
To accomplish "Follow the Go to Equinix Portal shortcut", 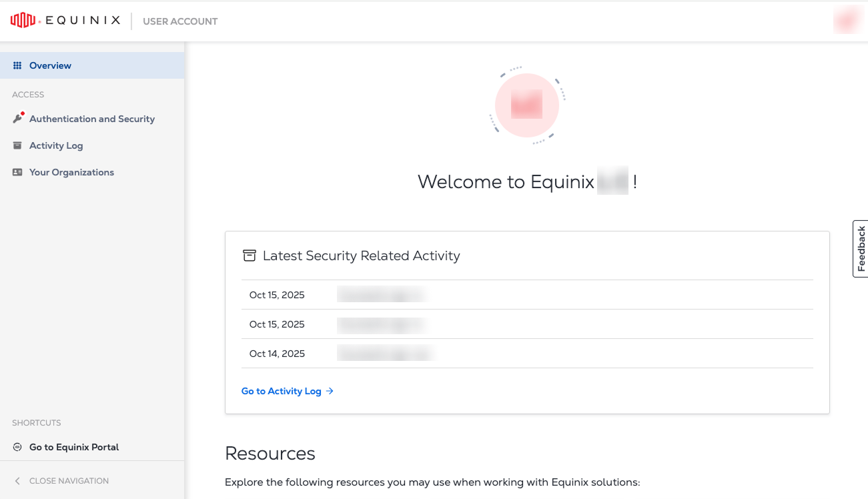I will tap(74, 447).
